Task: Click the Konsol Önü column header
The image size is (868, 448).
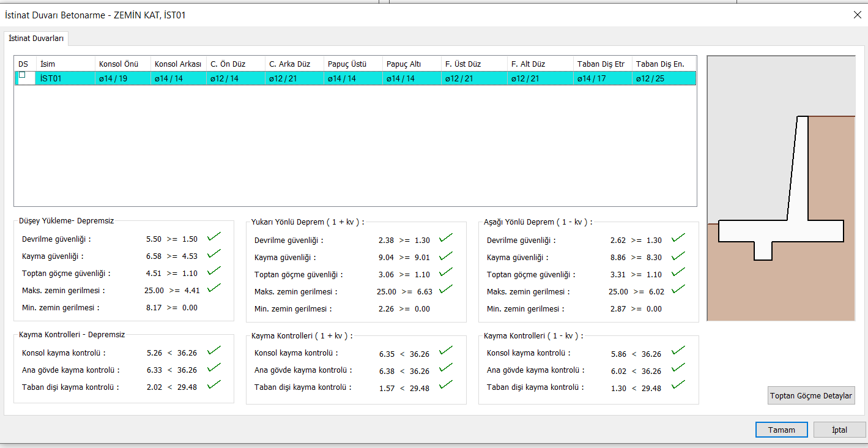Action: 122,64
